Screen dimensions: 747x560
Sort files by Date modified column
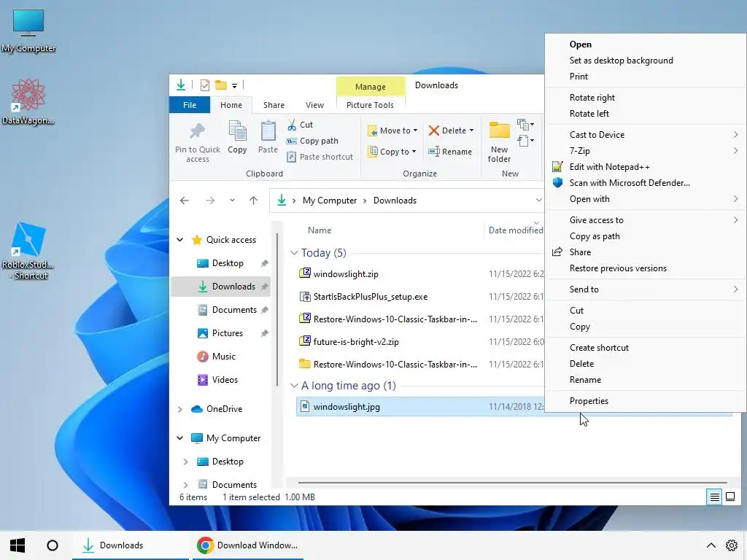[515, 230]
